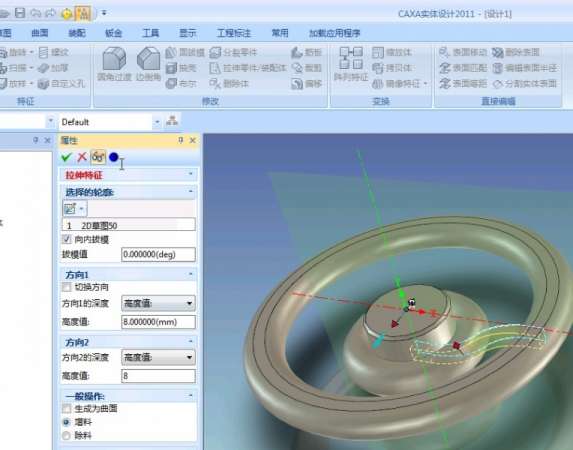Switch to the 曲面 ribbon tab

[39, 33]
